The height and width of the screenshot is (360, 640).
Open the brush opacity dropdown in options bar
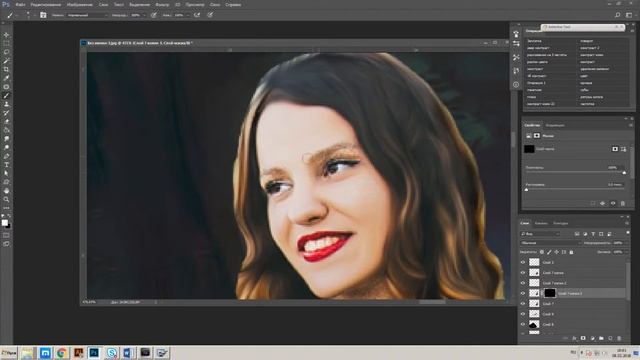[143, 15]
